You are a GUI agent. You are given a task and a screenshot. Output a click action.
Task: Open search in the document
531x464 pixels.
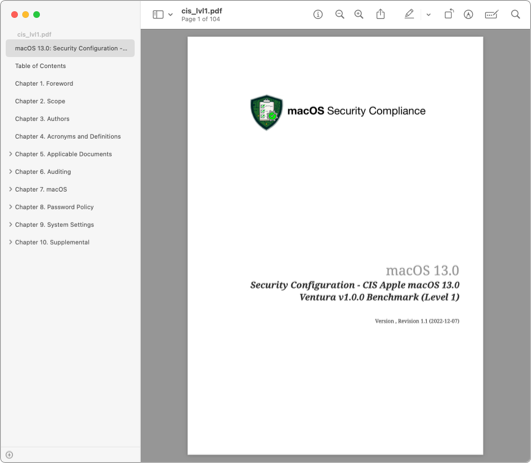coord(515,15)
